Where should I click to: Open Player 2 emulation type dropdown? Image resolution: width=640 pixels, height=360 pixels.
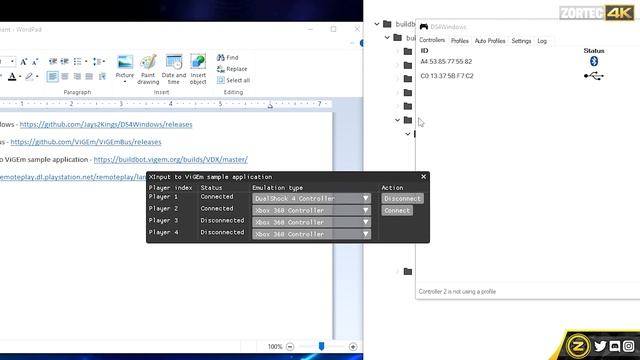coord(311,210)
